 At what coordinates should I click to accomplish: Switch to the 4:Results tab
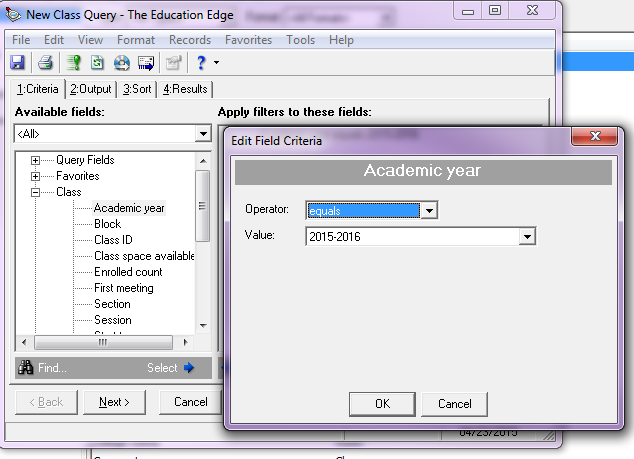[185, 89]
